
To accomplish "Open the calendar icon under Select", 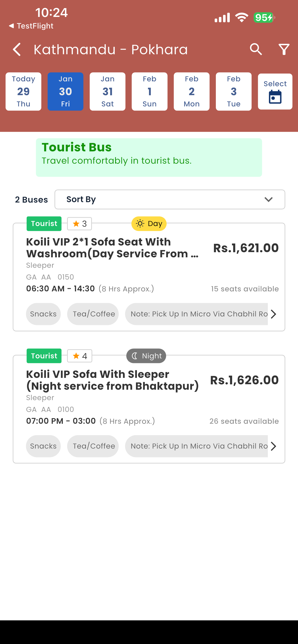I will [275, 97].
